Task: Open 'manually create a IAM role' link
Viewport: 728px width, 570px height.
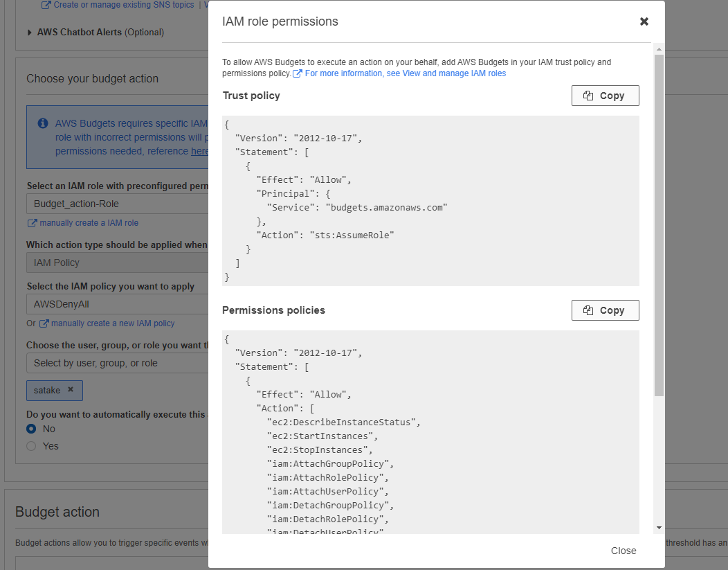Action: click(x=89, y=223)
